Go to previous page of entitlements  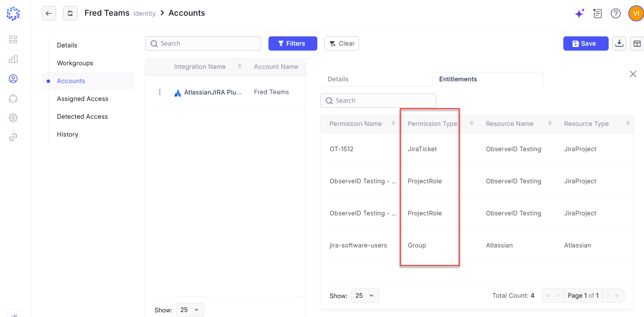[558, 296]
